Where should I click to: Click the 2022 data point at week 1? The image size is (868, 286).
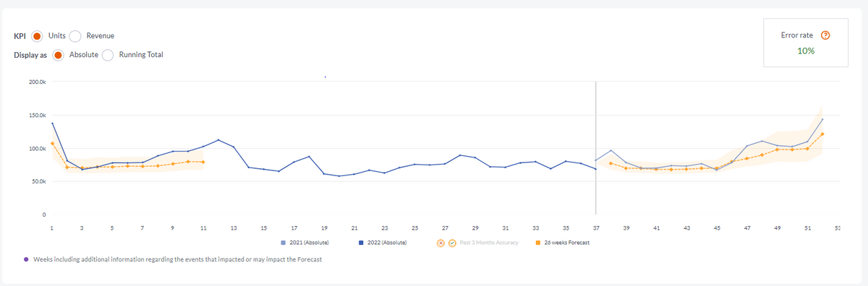[x=52, y=123]
